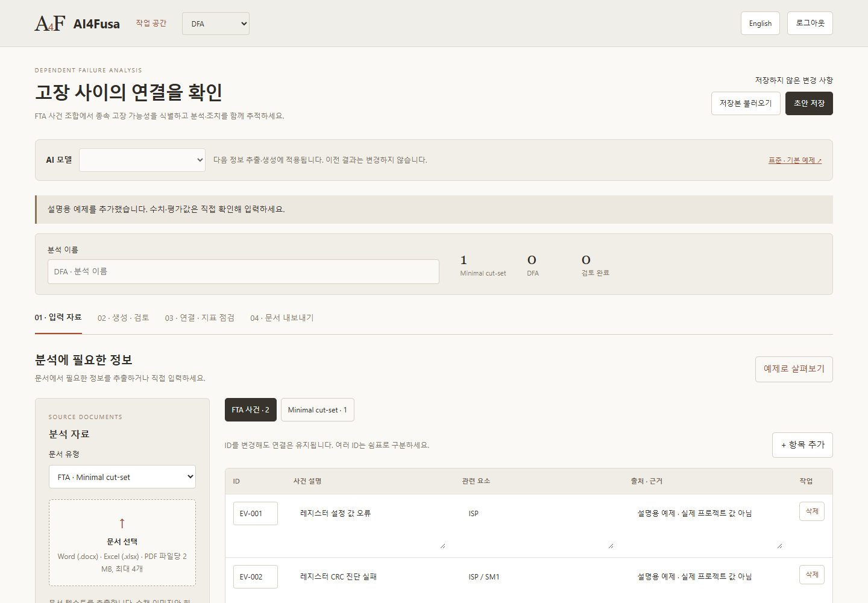
Task: Switch language to English
Action: pyautogui.click(x=760, y=24)
